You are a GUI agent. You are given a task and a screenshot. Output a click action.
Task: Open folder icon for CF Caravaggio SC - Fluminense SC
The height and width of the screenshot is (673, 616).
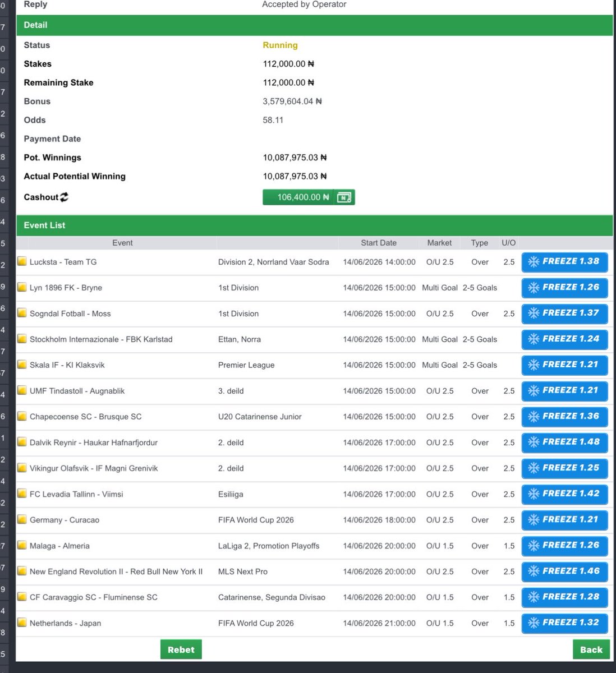[x=22, y=597]
